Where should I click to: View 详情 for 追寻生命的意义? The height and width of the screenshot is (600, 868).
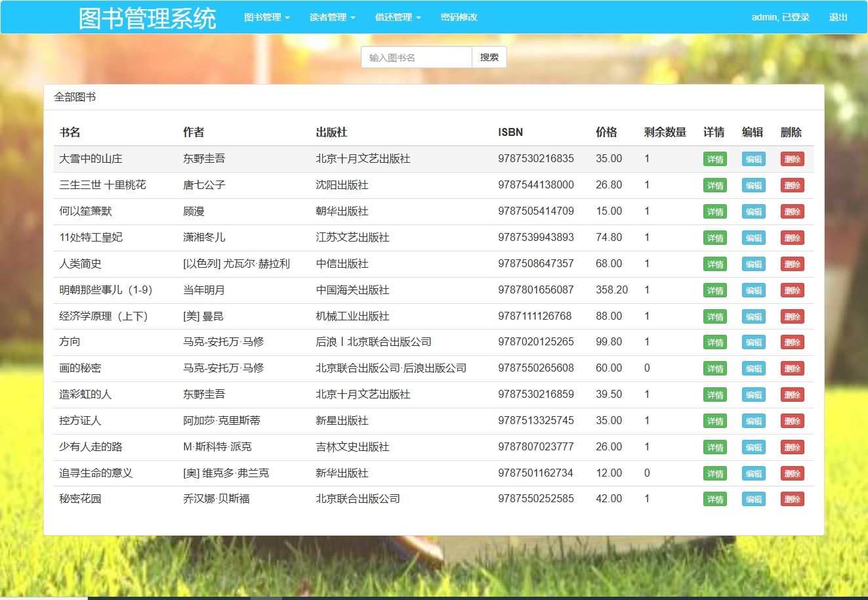click(x=714, y=473)
